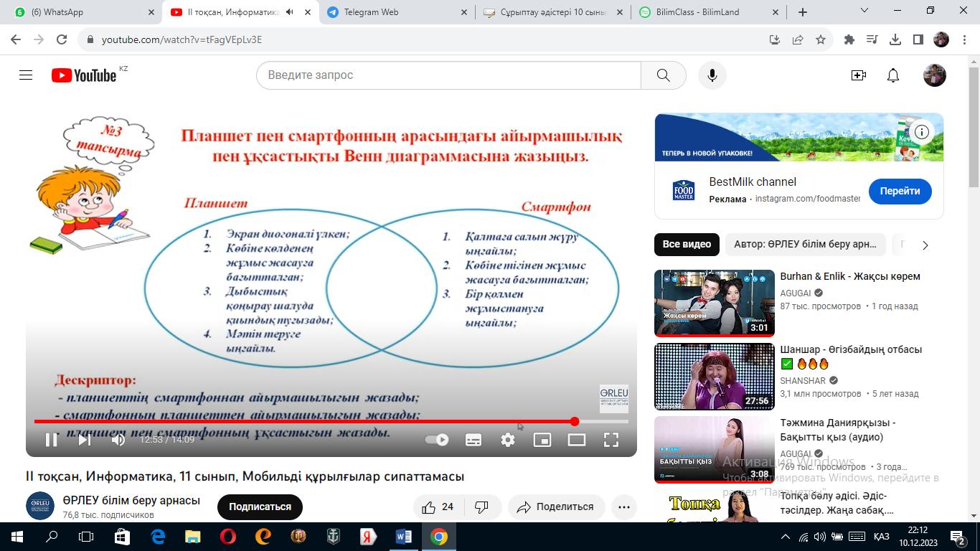Open the Chrome downloads icon

(x=895, y=40)
